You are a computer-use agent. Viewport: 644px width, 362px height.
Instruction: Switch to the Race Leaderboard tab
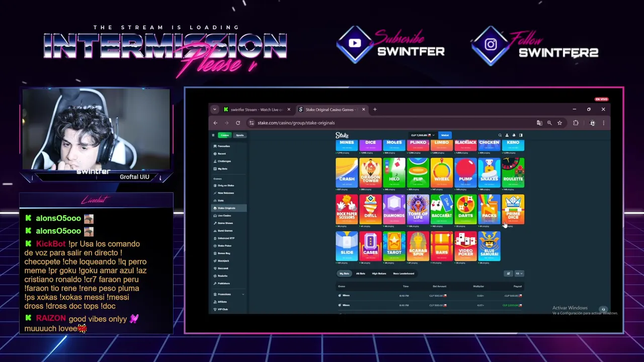pos(404,274)
